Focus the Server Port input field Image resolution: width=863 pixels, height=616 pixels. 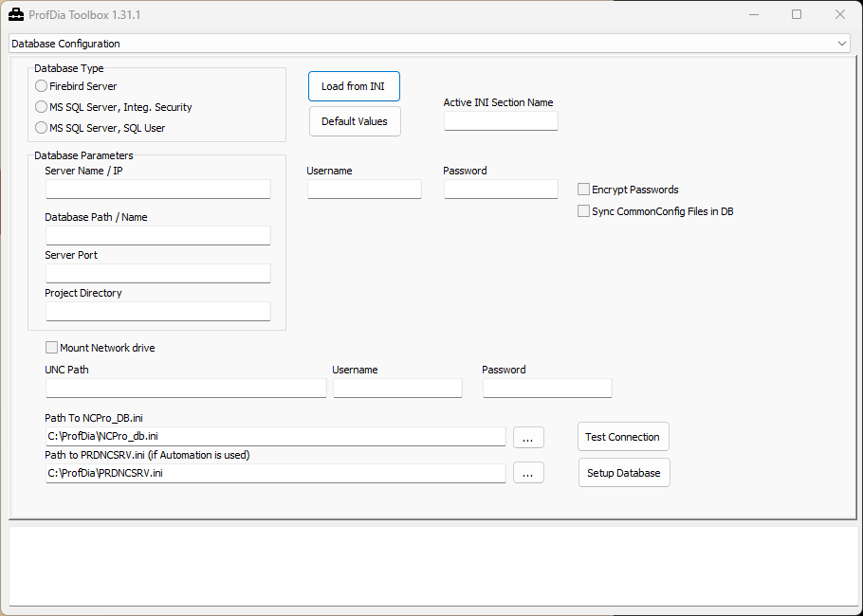(157, 274)
